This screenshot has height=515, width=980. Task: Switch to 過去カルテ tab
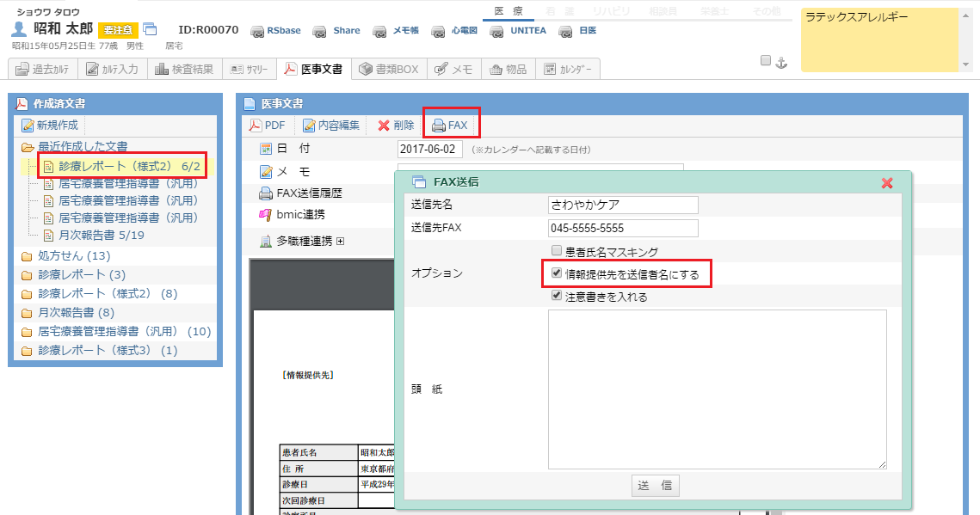(x=43, y=69)
